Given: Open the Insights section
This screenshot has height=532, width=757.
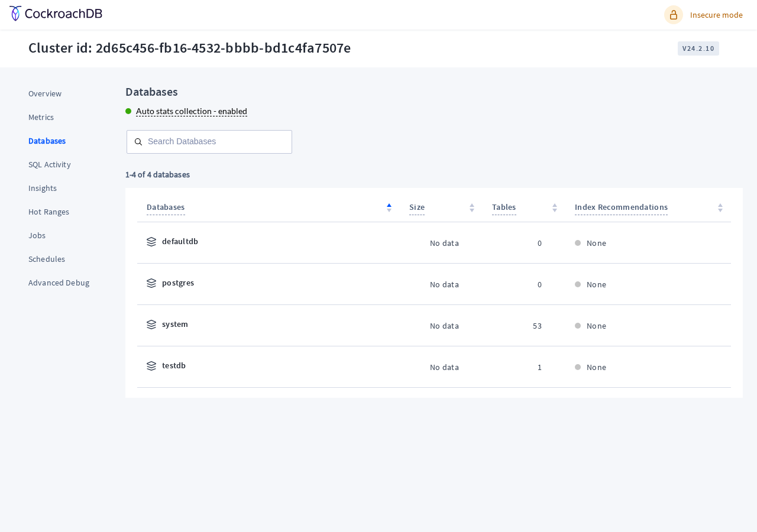Looking at the screenshot, I should pyautogui.click(x=43, y=188).
